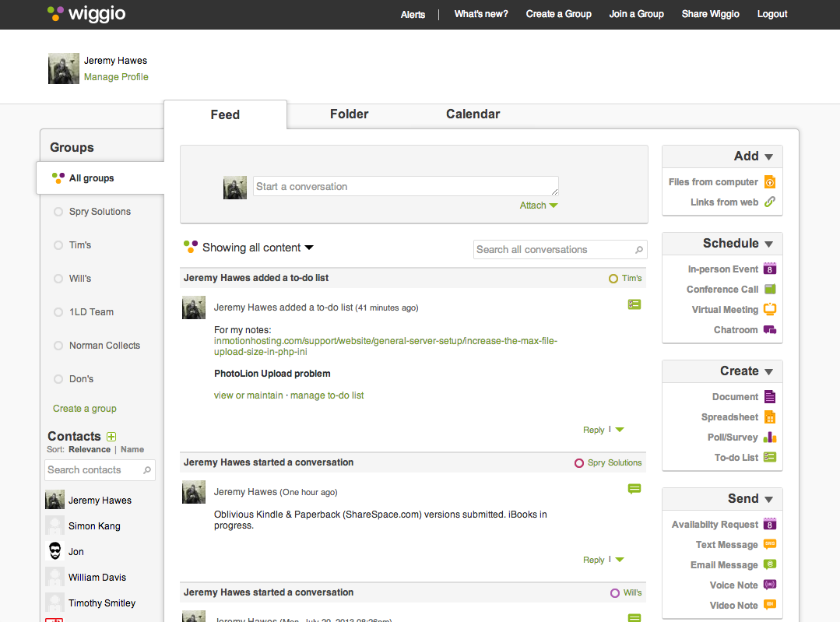Click the Search all conversations field

coord(561,250)
